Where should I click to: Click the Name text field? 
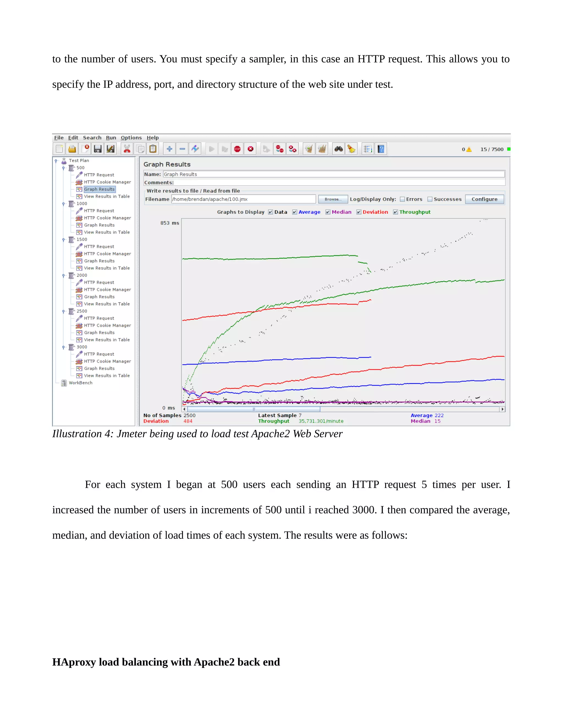[334, 174]
